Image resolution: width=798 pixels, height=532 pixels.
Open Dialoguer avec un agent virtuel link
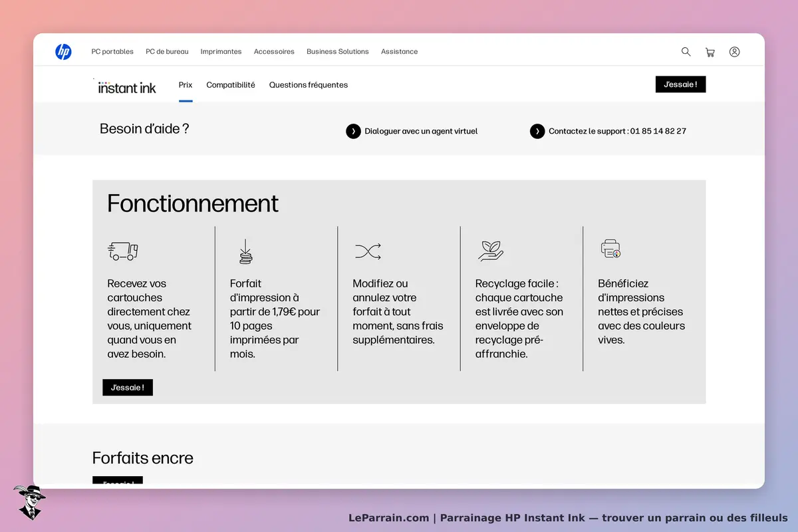click(421, 132)
